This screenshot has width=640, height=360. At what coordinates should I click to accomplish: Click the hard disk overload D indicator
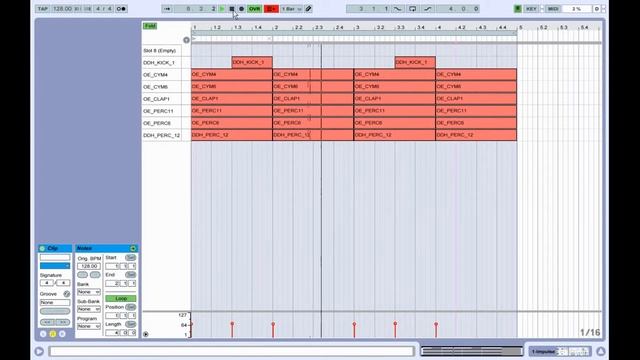point(596,9)
